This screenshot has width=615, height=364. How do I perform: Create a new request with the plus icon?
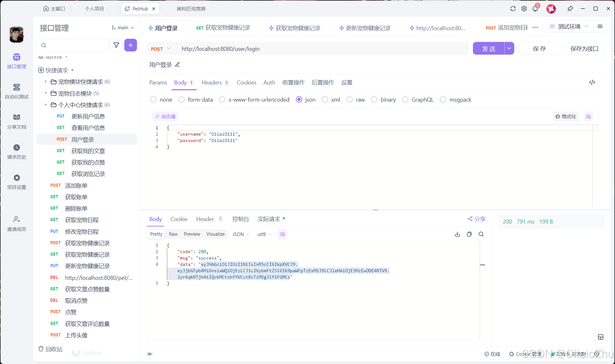click(130, 45)
